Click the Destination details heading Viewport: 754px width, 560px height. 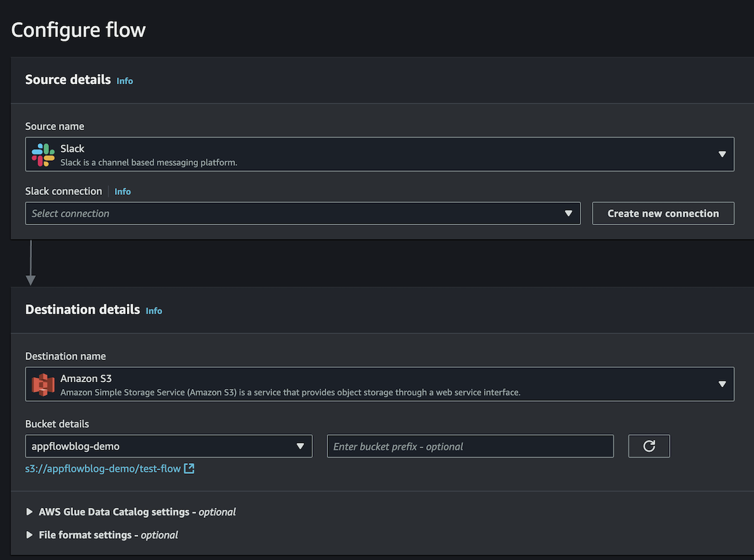point(82,310)
